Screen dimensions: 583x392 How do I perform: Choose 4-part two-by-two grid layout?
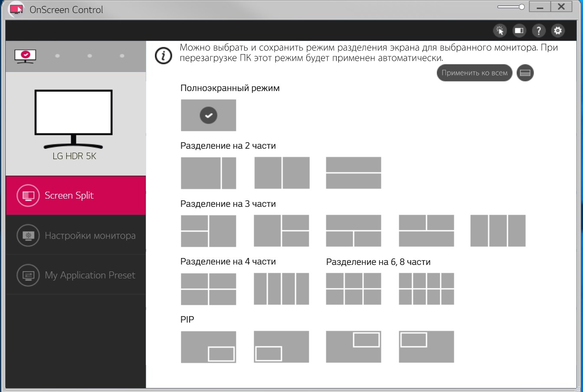[208, 289]
